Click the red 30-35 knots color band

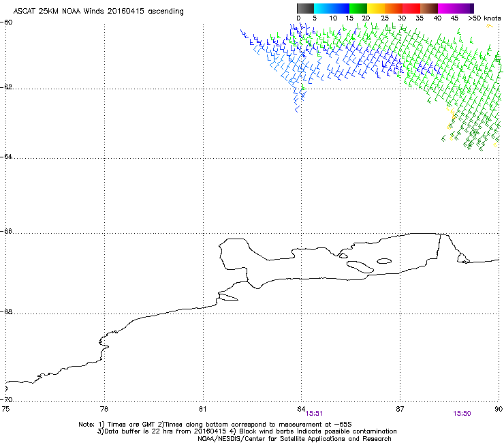[411, 8]
